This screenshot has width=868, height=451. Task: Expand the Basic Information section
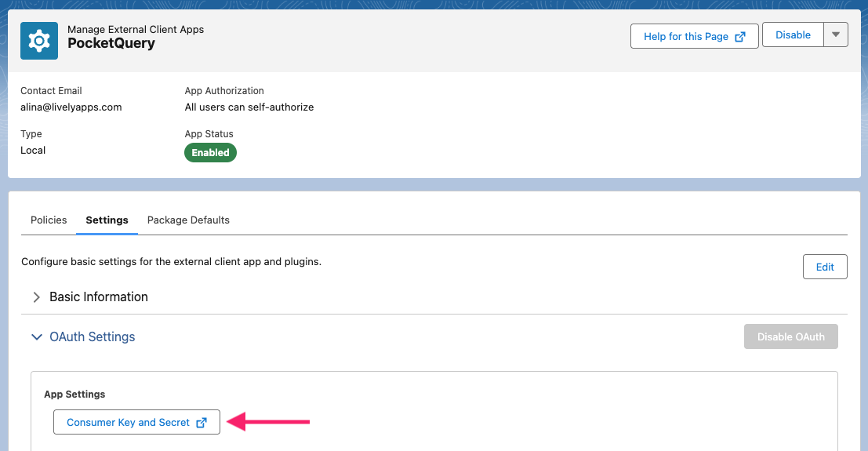click(37, 297)
